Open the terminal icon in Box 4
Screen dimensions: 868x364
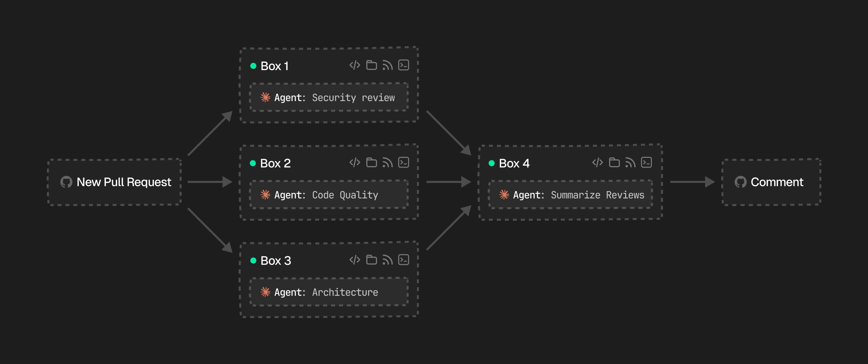(x=646, y=163)
